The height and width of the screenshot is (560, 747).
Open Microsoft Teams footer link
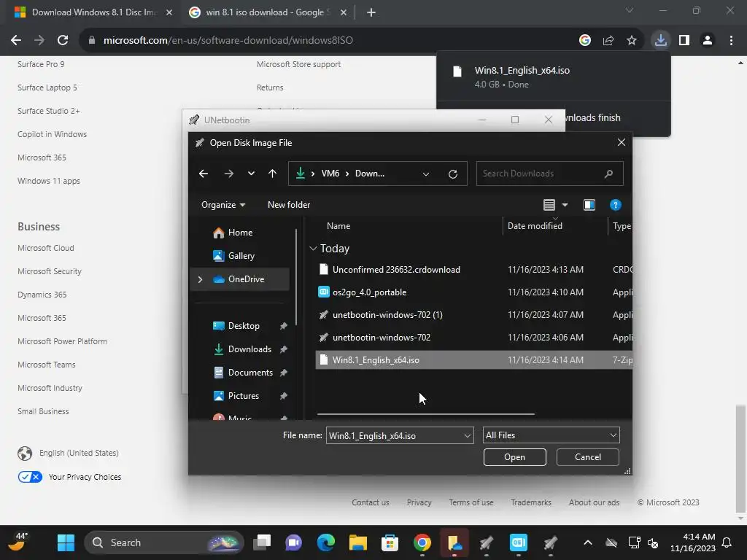point(47,365)
